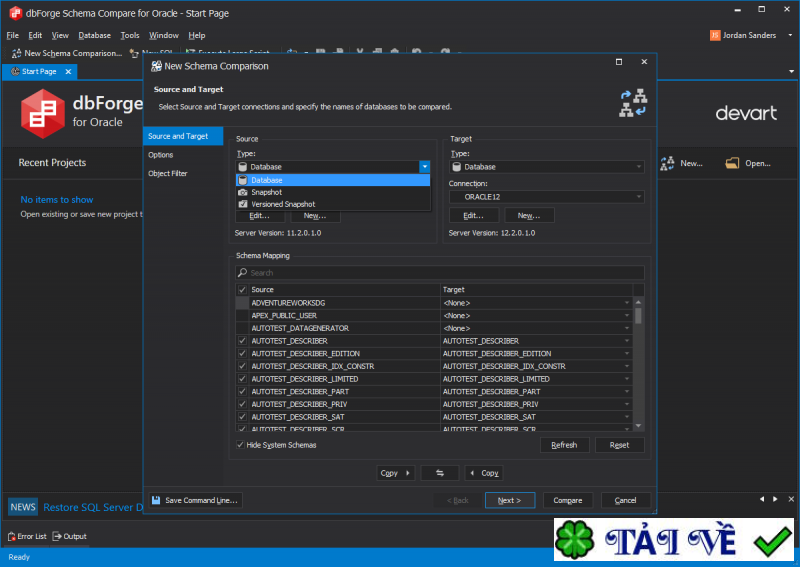
Task: Collapse the Source Type dropdown arrow
Action: [x=424, y=167]
